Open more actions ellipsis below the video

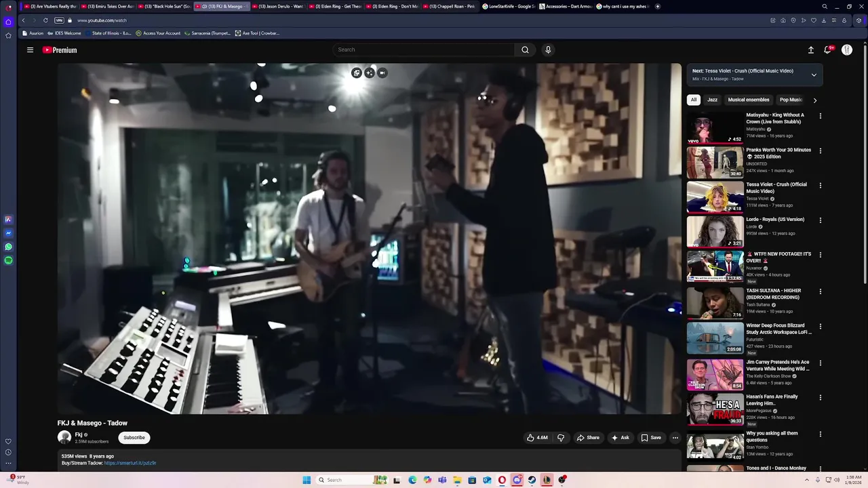click(675, 438)
